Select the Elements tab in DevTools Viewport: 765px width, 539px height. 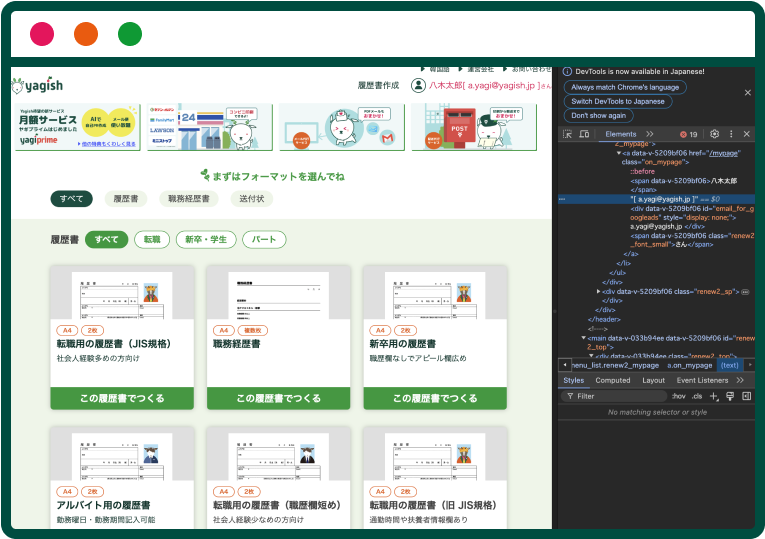pos(621,134)
